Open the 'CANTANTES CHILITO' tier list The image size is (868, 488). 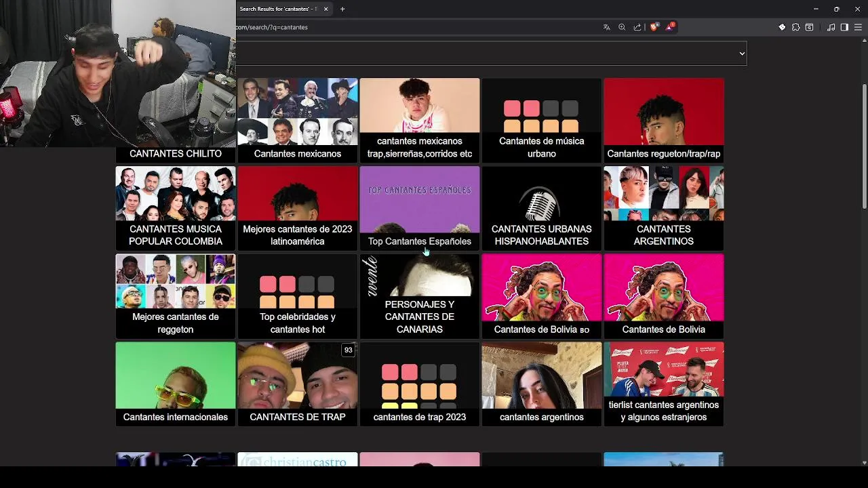(x=176, y=154)
